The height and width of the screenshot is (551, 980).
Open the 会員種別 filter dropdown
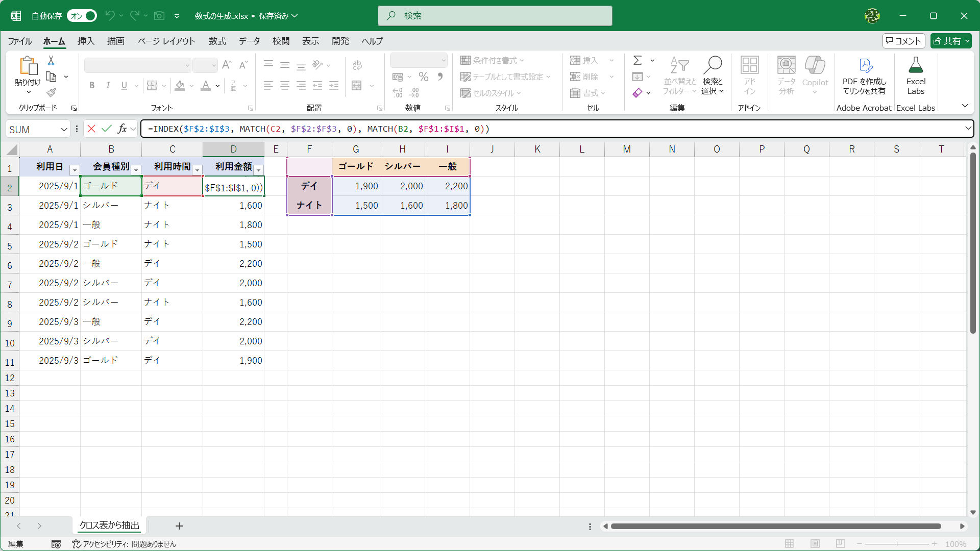click(x=136, y=170)
